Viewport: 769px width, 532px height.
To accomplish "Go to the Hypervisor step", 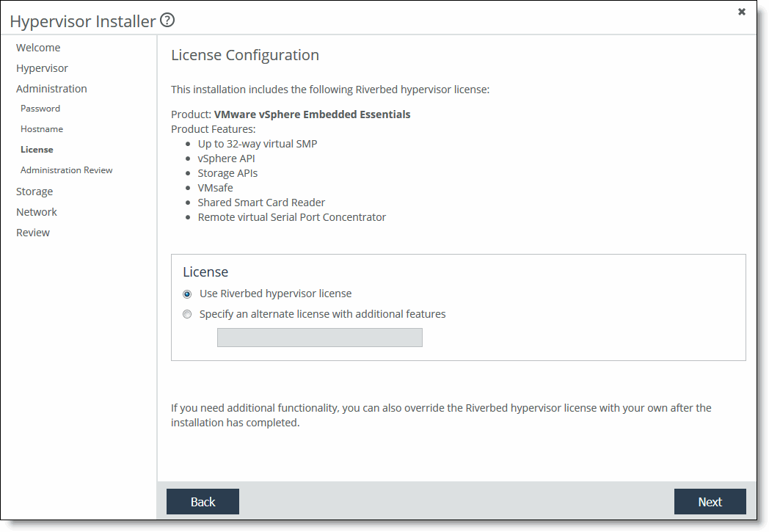I will click(42, 68).
